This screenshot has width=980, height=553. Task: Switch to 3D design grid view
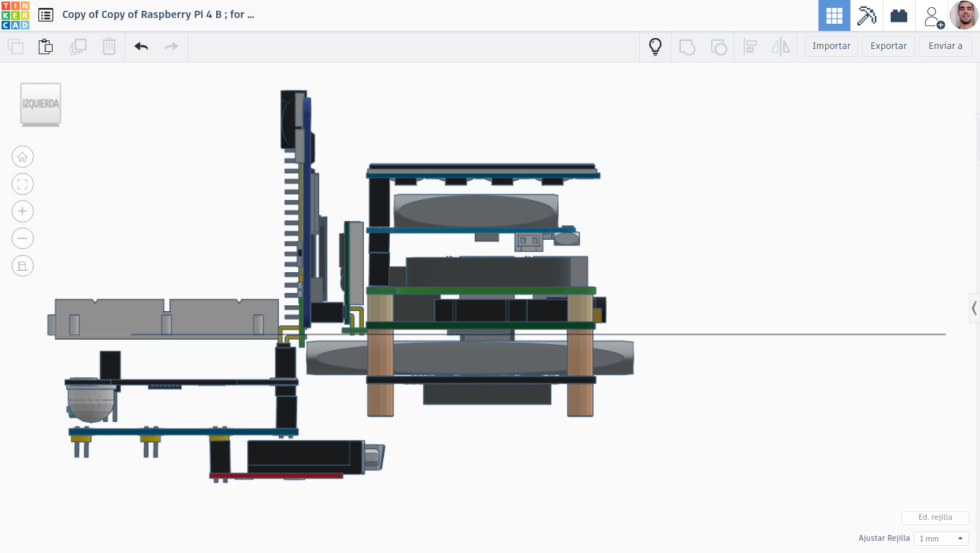834,15
